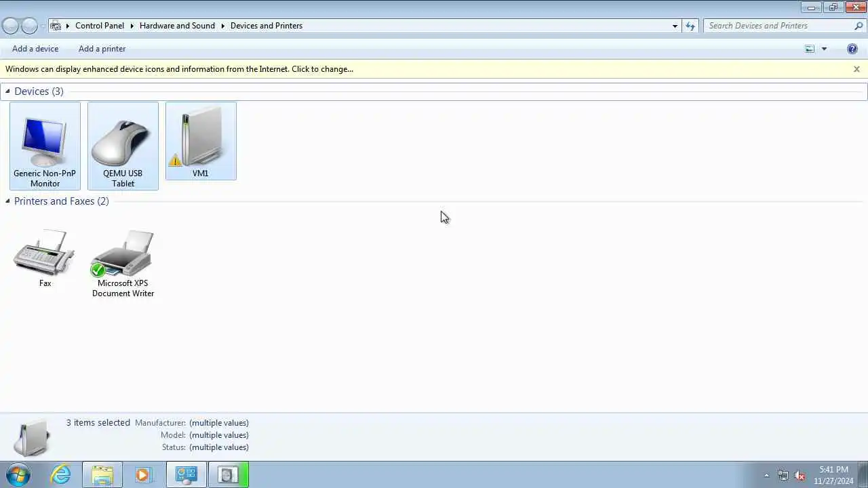
Task: Click the Printers and Faxes (2) header
Action: (61, 201)
